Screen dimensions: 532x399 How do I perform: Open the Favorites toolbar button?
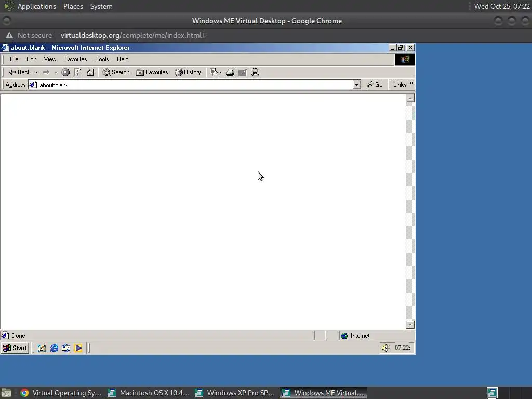152,72
